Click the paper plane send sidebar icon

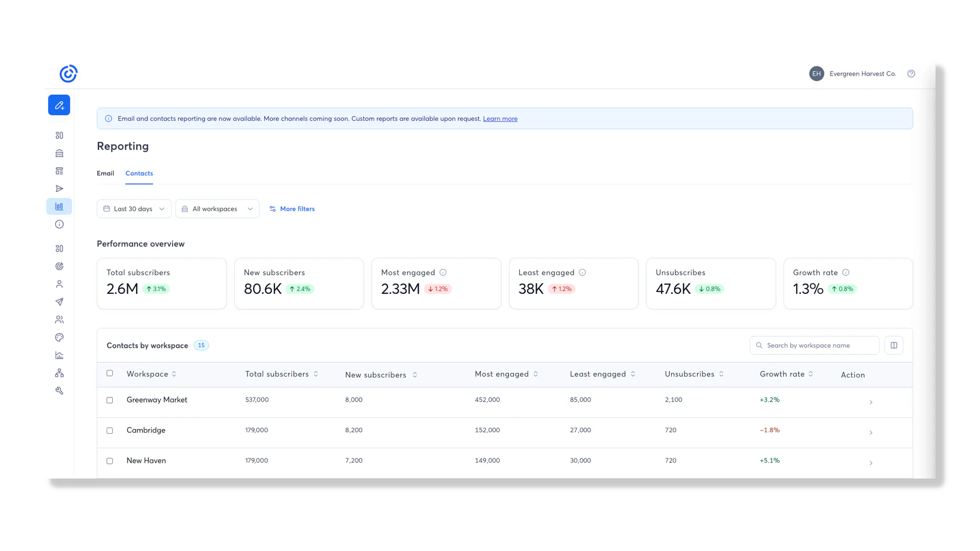click(59, 302)
